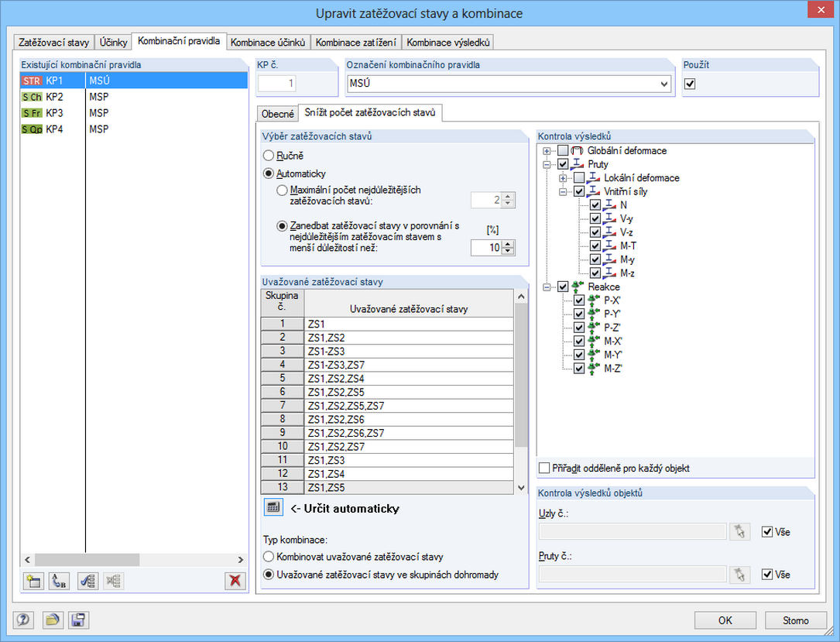Click the red X delete rule icon

pos(235,581)
